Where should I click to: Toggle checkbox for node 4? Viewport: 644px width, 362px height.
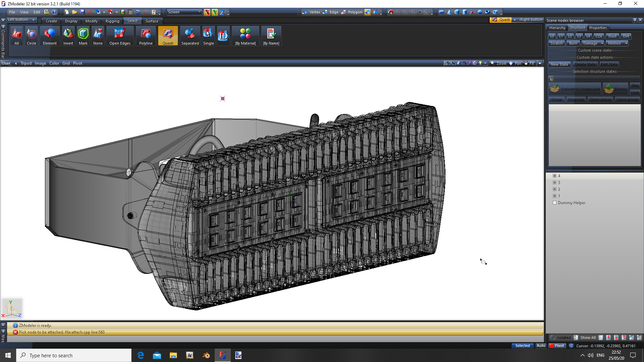(554, 176)
